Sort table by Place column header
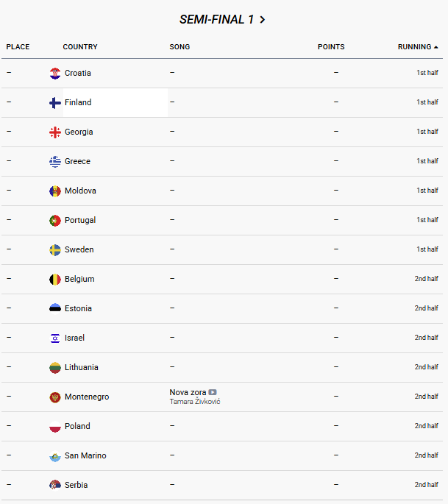This screenshot has height=504, width=448. [x=18, y=47]
